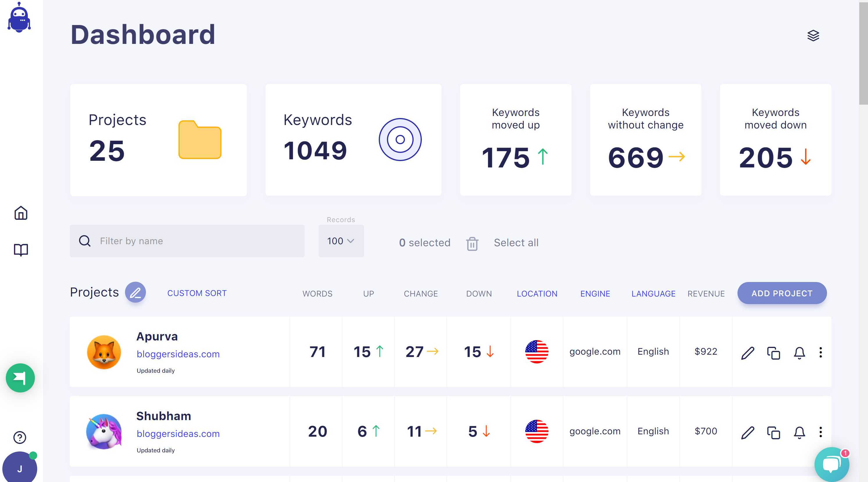Toggle projects edit mode pencil button

click(x=135, y=292)
